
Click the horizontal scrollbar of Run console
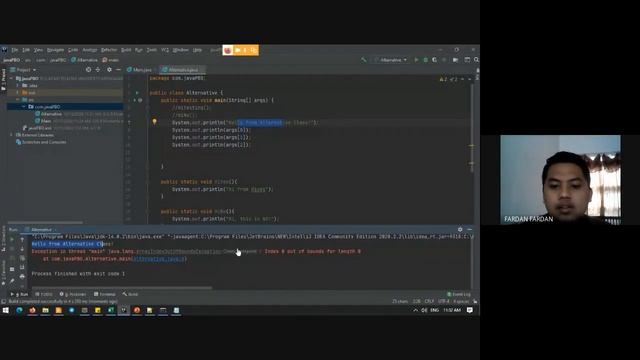122,288
